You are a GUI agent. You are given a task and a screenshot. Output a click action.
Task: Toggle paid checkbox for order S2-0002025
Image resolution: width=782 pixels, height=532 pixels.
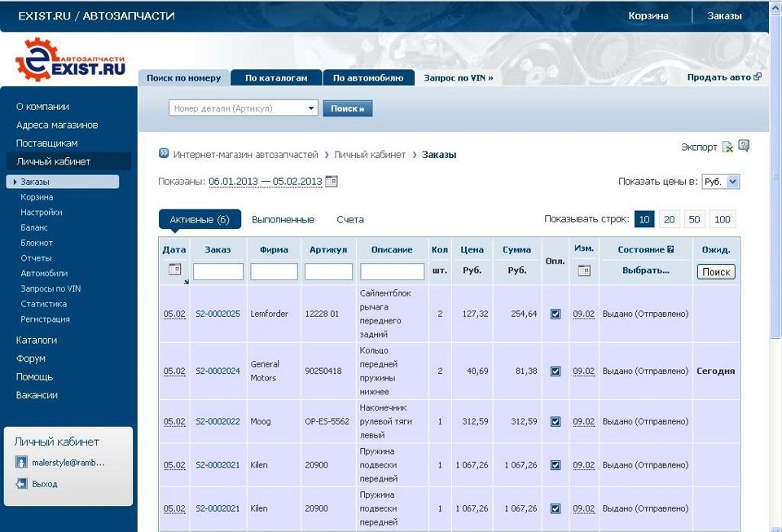pyautogui.click(x=556, y=314)
